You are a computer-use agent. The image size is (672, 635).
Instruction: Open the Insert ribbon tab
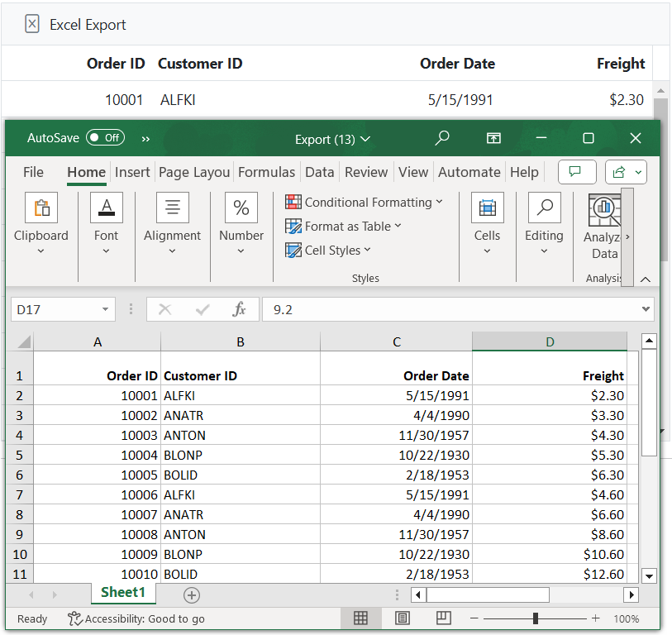pos(132,172)
